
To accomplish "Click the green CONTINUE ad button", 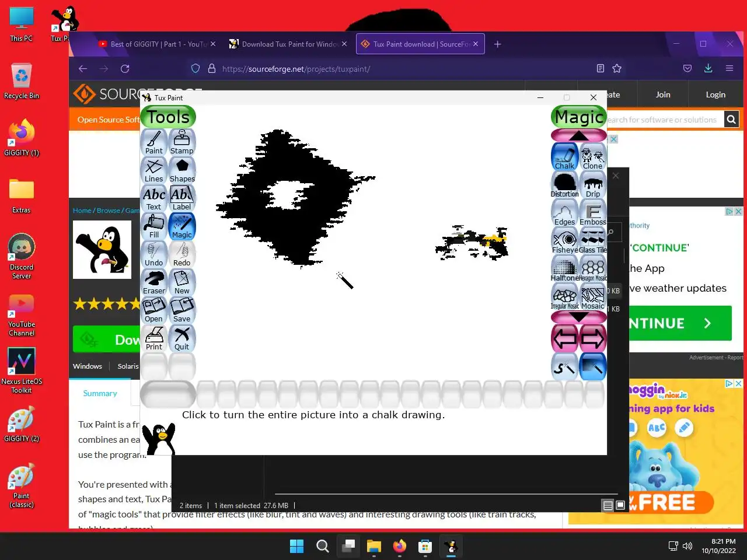I will click(680, 323).
